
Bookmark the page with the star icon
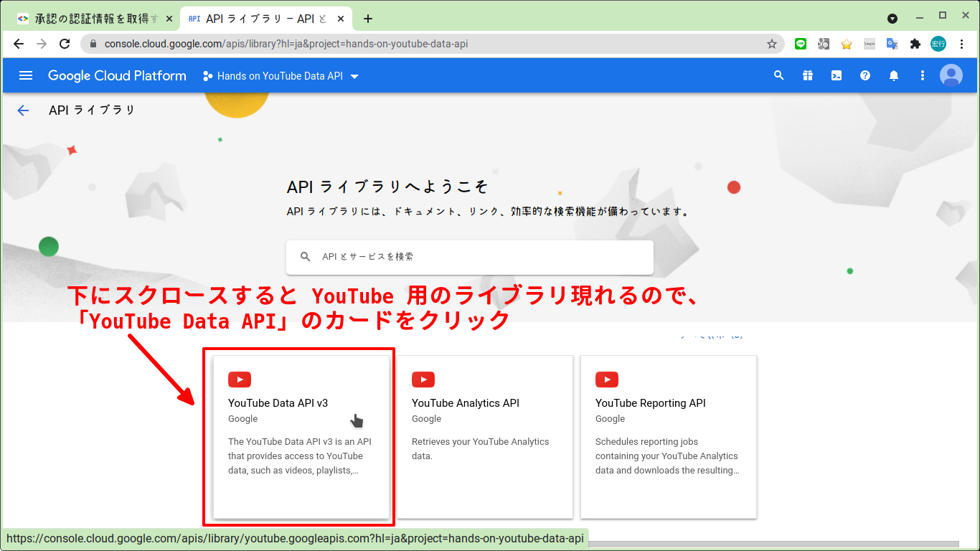[x=773, y=44]
